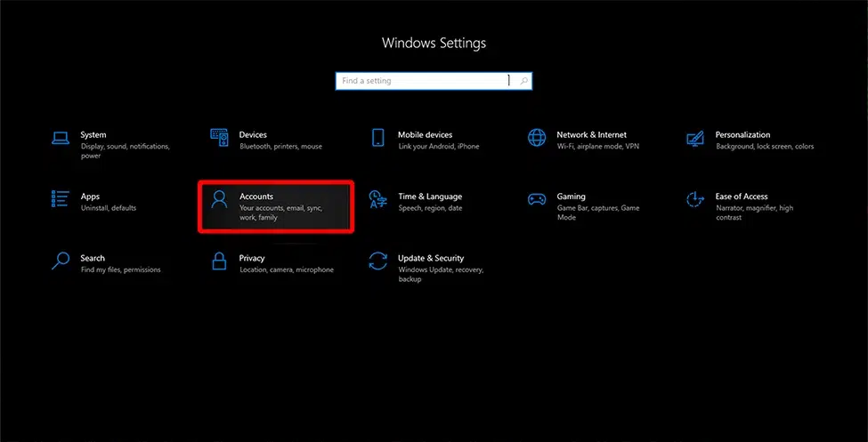Viewport: 868px width, 442px height.
Task: Click the Network & Internet globe icon
Action: click(537, 138)
